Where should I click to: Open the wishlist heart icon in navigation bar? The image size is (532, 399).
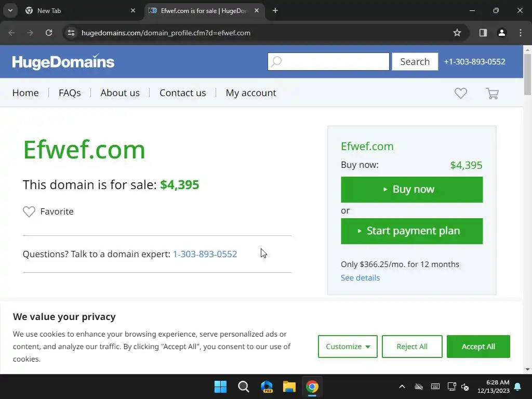[460, 93]
